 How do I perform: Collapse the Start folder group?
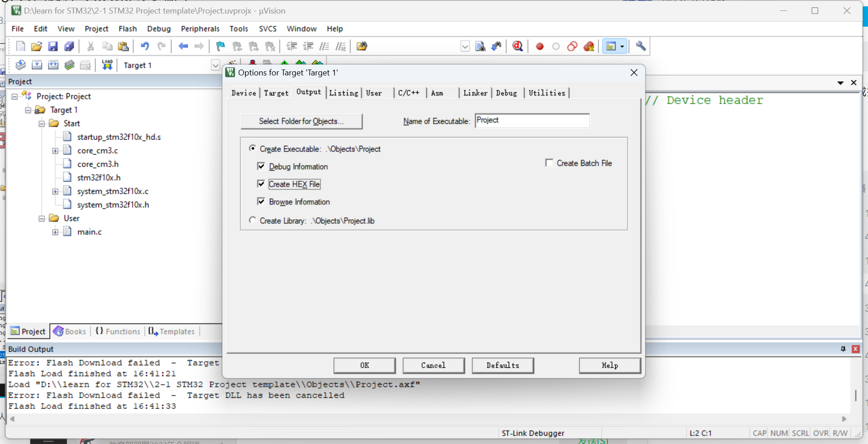(42, 124)
